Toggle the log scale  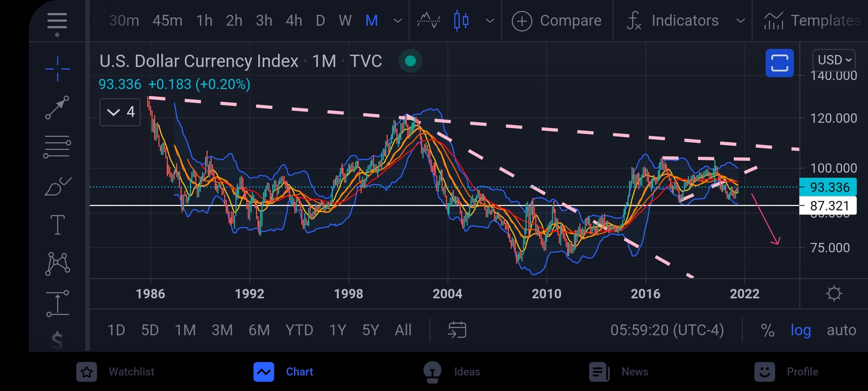[801, 330]
